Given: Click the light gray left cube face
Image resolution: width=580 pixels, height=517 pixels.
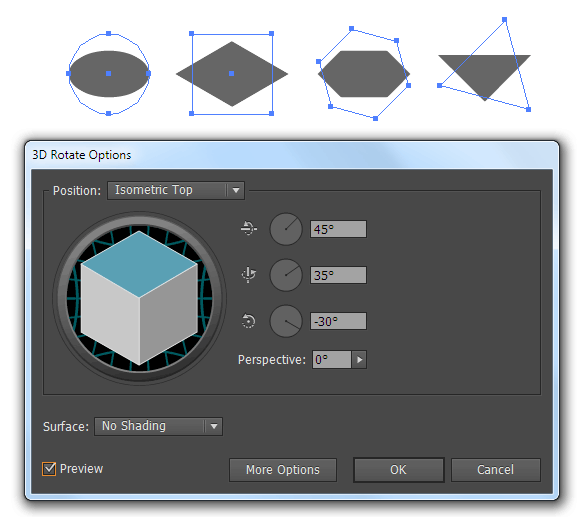Looking at the screenshot, I should click(110, 314).
